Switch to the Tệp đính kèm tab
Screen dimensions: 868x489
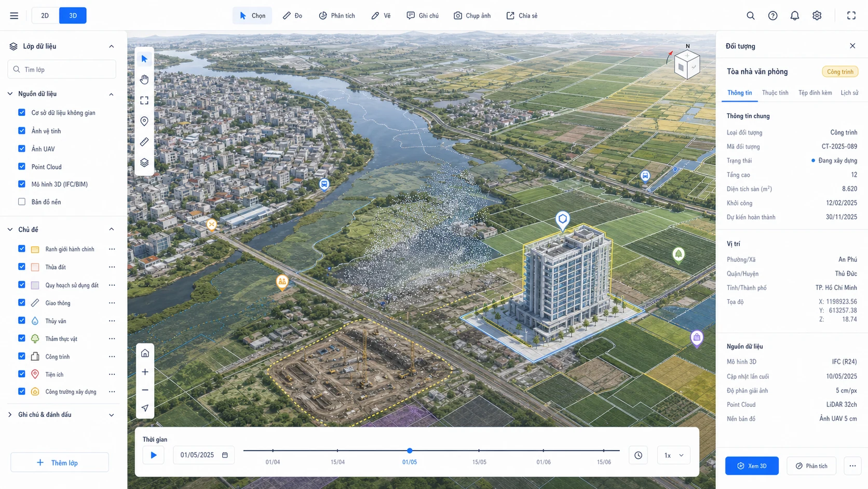click(815, 92)
